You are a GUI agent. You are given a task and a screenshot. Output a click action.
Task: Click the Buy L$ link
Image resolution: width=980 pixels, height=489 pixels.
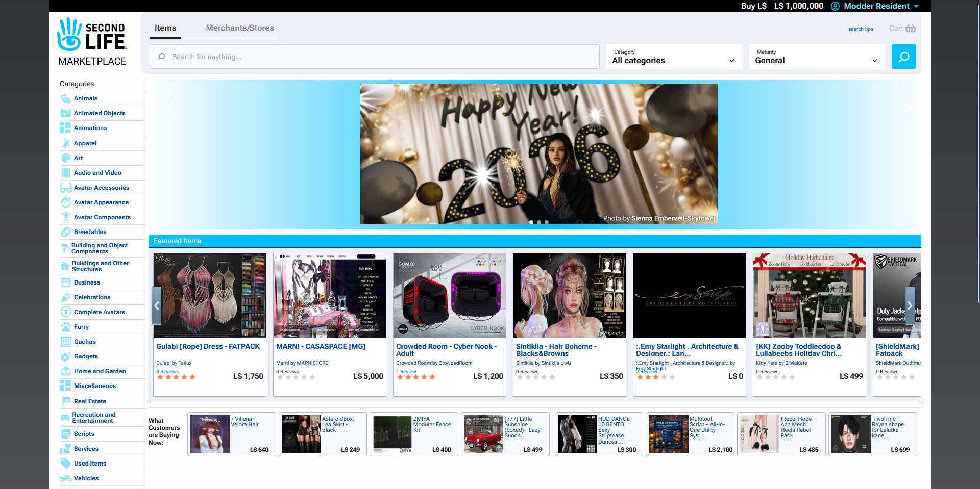753,6
